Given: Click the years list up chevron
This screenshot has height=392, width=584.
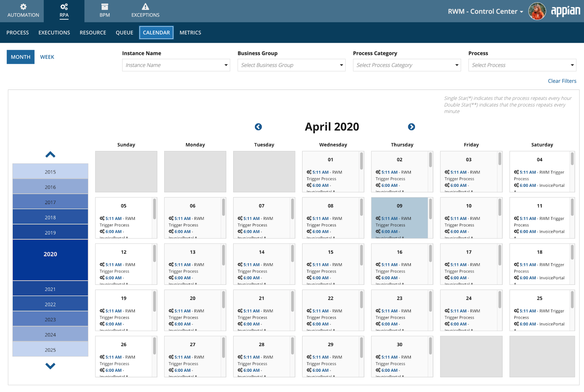Looking at the screenshot, I should click(x=50, y=155).
